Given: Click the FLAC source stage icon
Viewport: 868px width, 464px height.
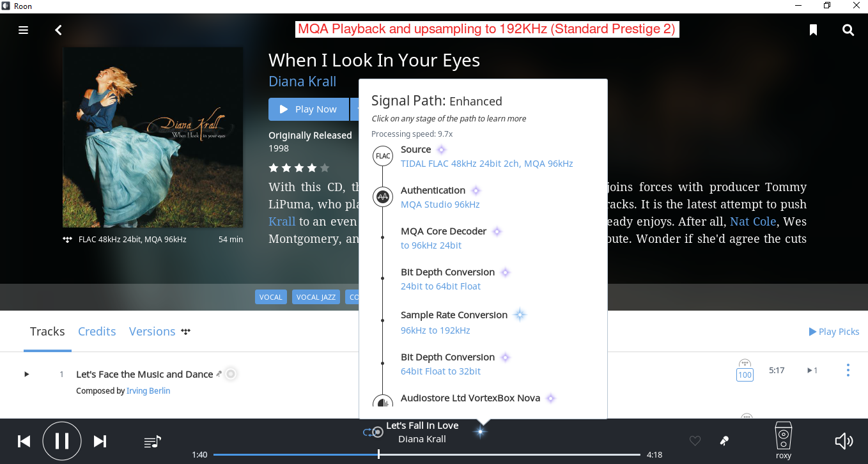Looking at the screenshot, I should click(383, 156).
